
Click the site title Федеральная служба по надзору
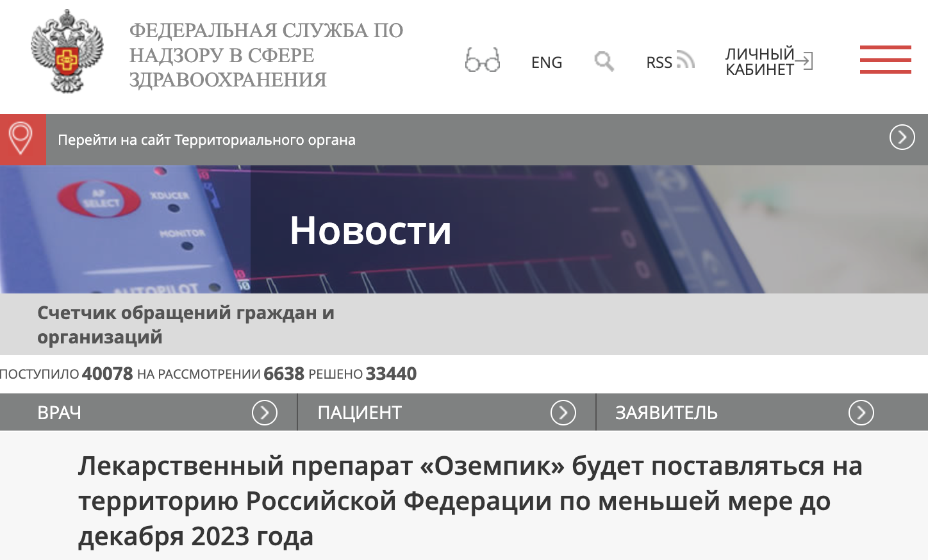pyautogui.click(x=266, y=55)
